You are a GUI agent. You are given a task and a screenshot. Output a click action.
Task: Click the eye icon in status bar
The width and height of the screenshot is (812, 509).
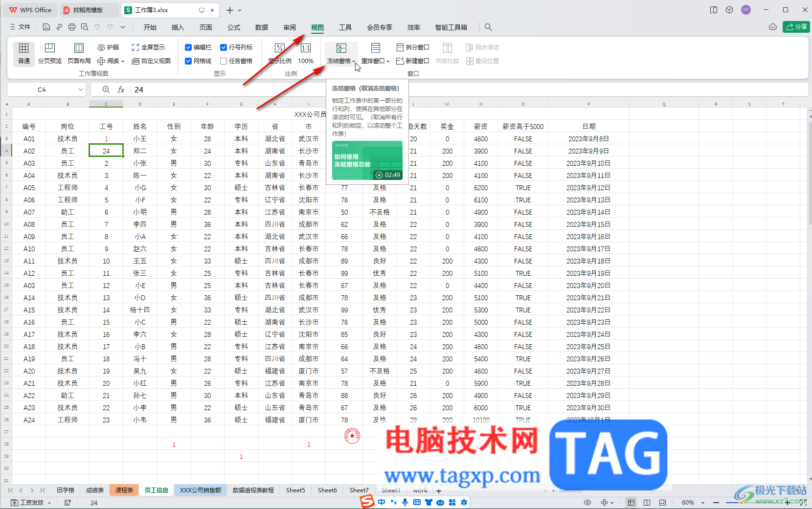tap(587, 503)
